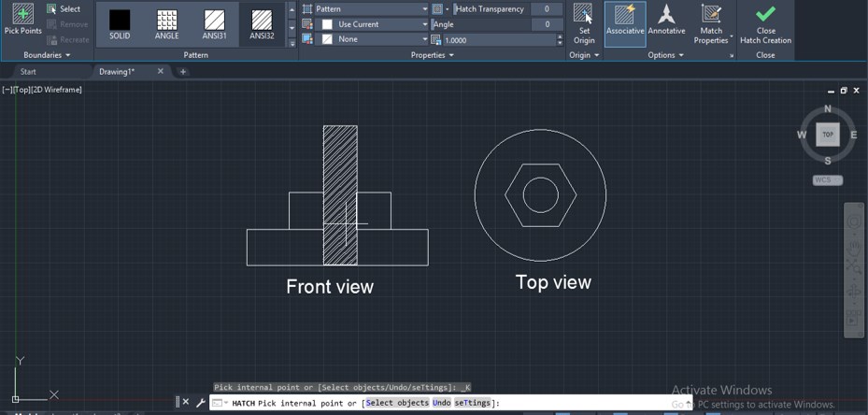Click the E compass direction on ViewCube
The height and width of the screenshot is (415, 868).
[x=854, y=135]
